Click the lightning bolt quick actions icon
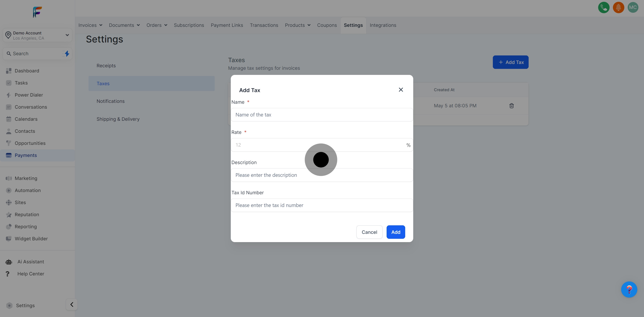The width and height of the screenshot is (644, 317). point(67,53)
